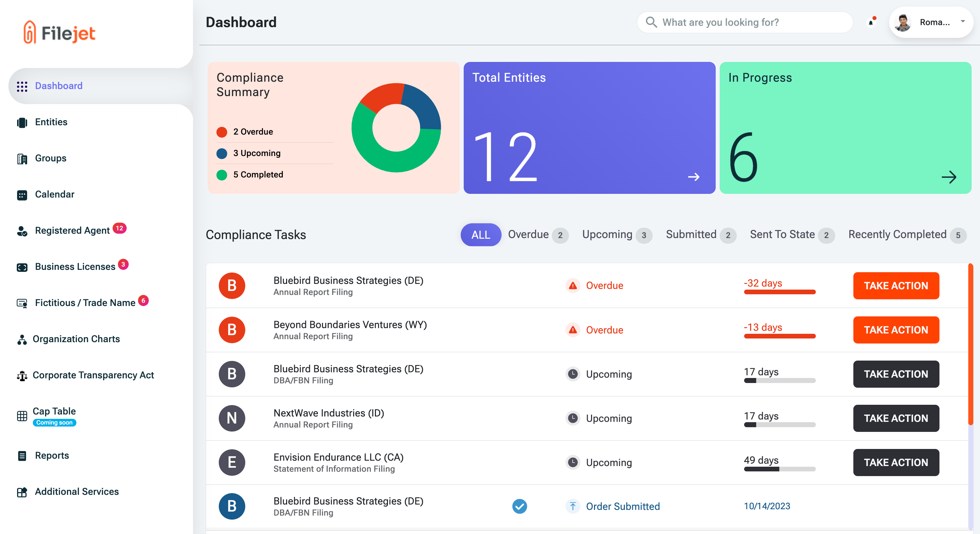Click the red Overdue legend swatch

222,132
